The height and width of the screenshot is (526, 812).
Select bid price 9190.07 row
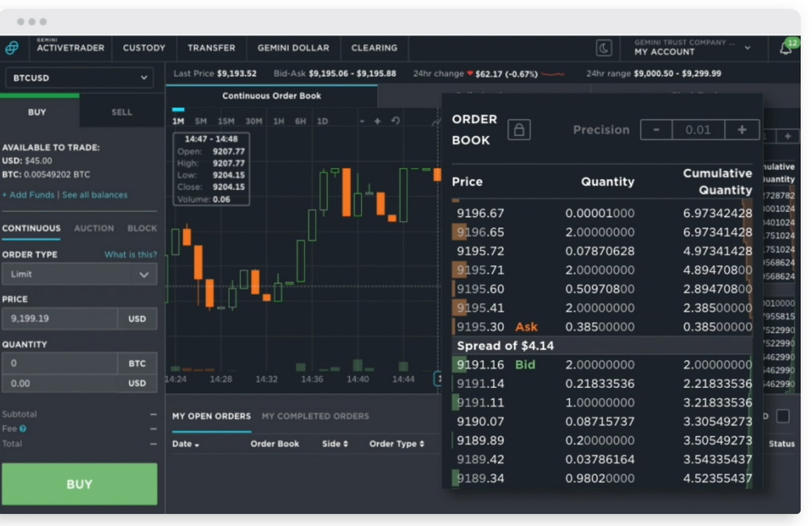click(602, 421)
